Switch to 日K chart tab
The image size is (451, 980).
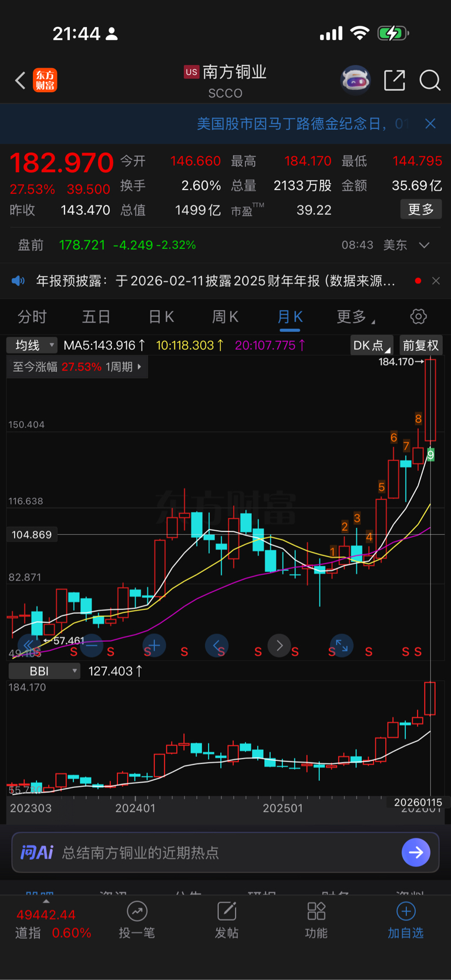tap(161, 317)
